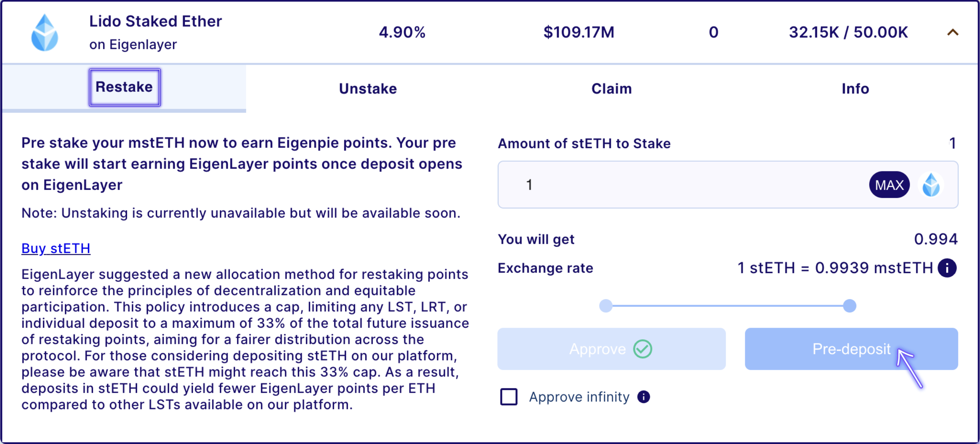980x444 pixels.
Task: Click the 32.15K / 50.00K cap value
Action: [848, 33]
